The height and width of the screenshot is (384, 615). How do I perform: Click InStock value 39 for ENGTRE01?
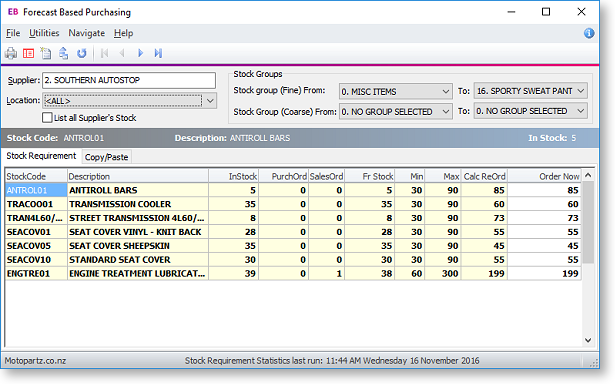[233, 274]
